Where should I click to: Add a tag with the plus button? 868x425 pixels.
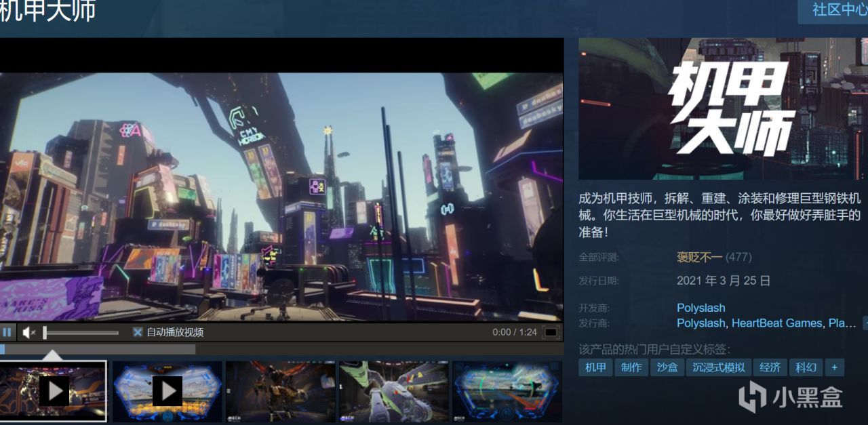[x=834, y=367]
